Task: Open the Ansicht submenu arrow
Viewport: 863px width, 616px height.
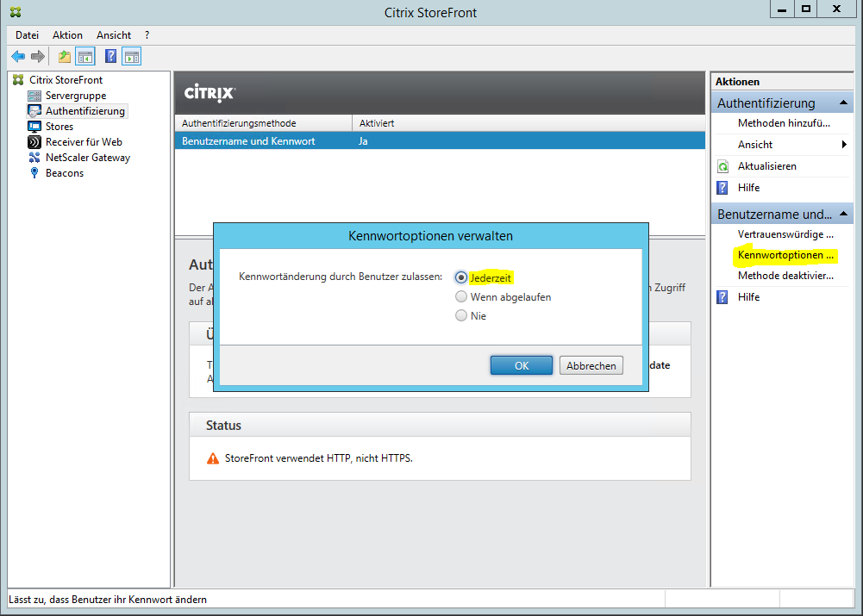Action: tap(844, 145)
